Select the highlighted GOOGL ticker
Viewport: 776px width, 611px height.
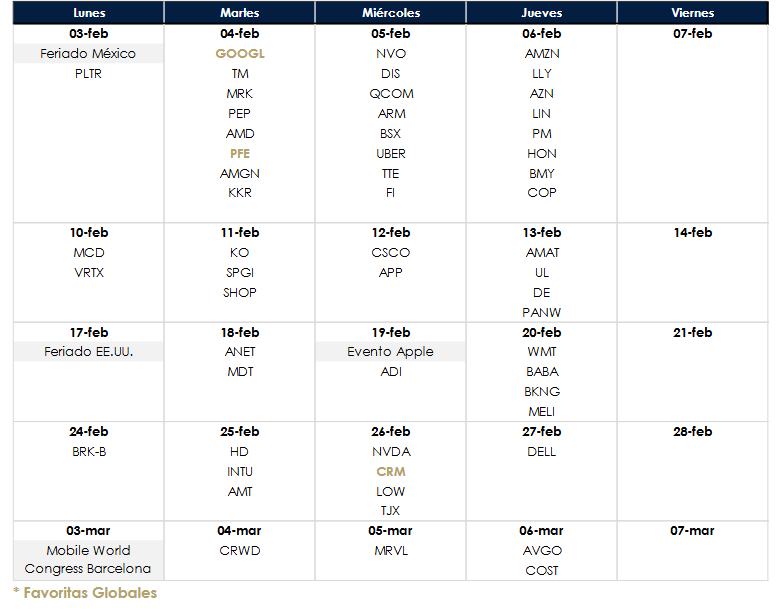coord(240,53)
